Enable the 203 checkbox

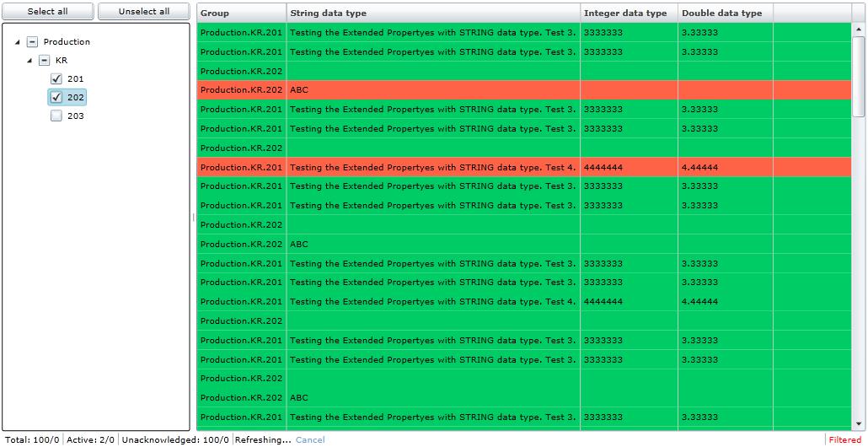pyautogui.click(x=56, y=116)
